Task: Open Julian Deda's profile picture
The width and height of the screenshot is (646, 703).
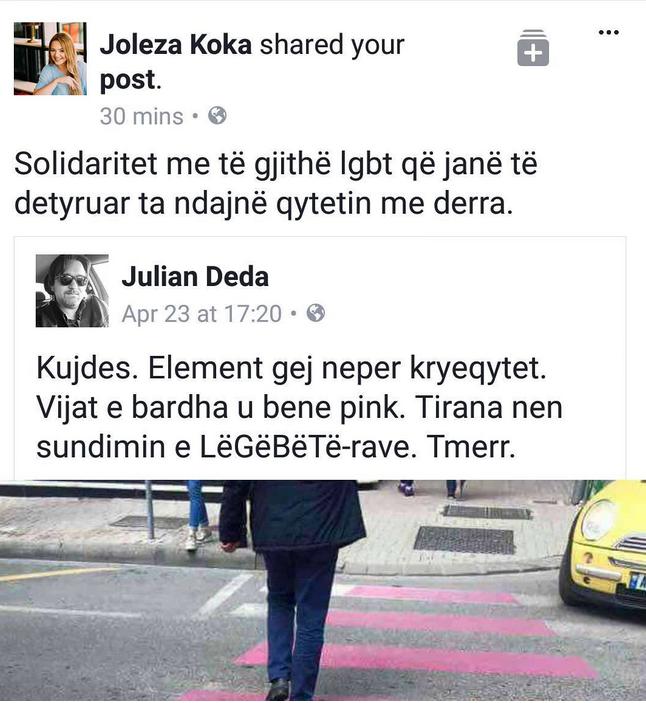Action: 72,291
